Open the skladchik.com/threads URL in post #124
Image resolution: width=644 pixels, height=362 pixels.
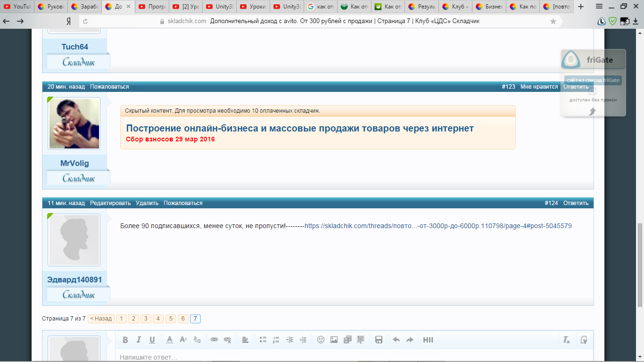coord(438,226)
